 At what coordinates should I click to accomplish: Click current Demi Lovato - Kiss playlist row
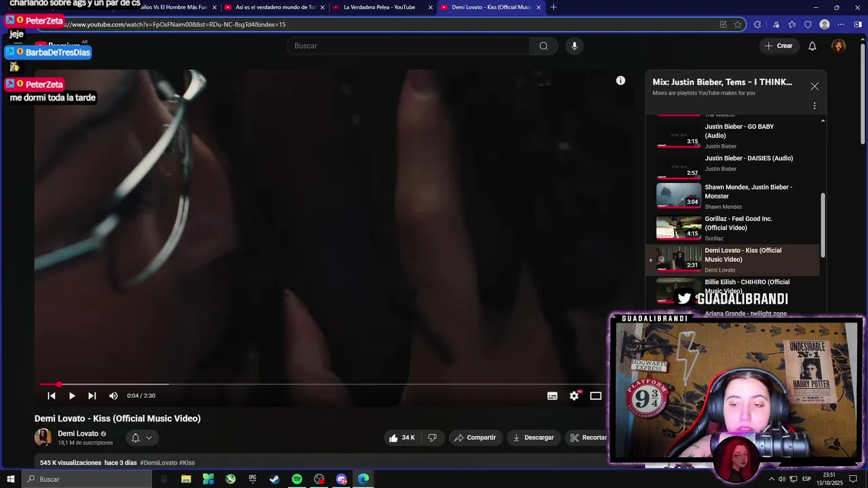(x=732, y=260)
